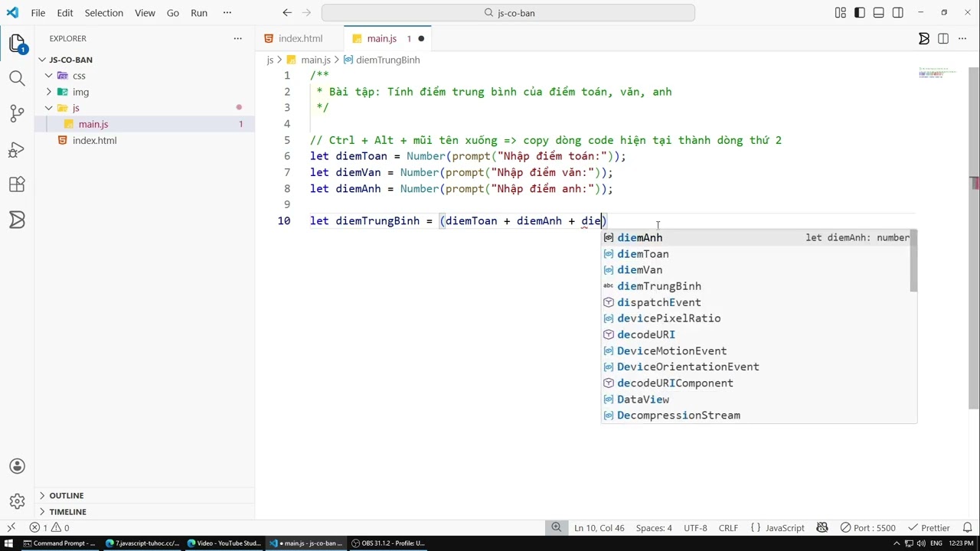Screen dimensions: 980x551
Task: Open the Extensions view
Action: (17, 184)
